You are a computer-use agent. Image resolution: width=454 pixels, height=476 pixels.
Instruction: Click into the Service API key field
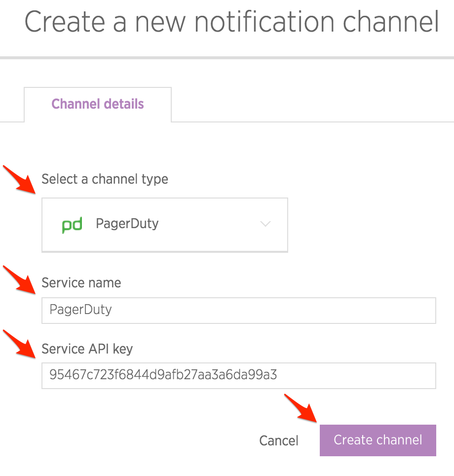(238, 375)
